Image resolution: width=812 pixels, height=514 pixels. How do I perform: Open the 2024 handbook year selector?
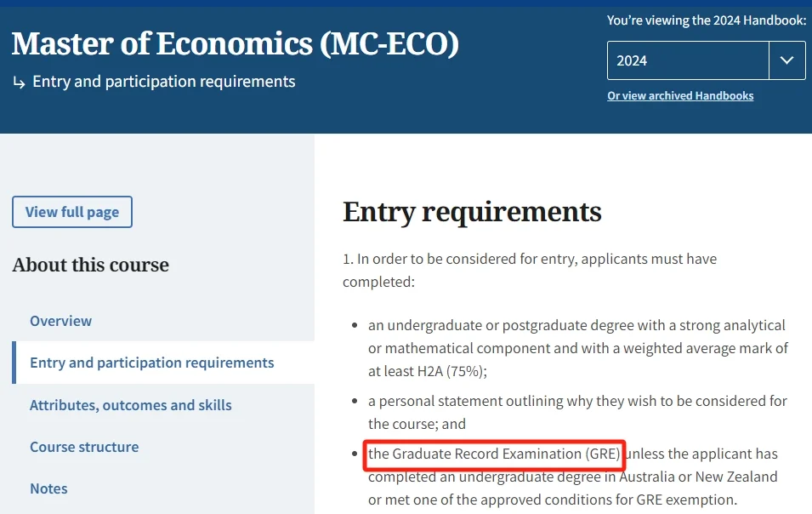(x=687, y=60)
